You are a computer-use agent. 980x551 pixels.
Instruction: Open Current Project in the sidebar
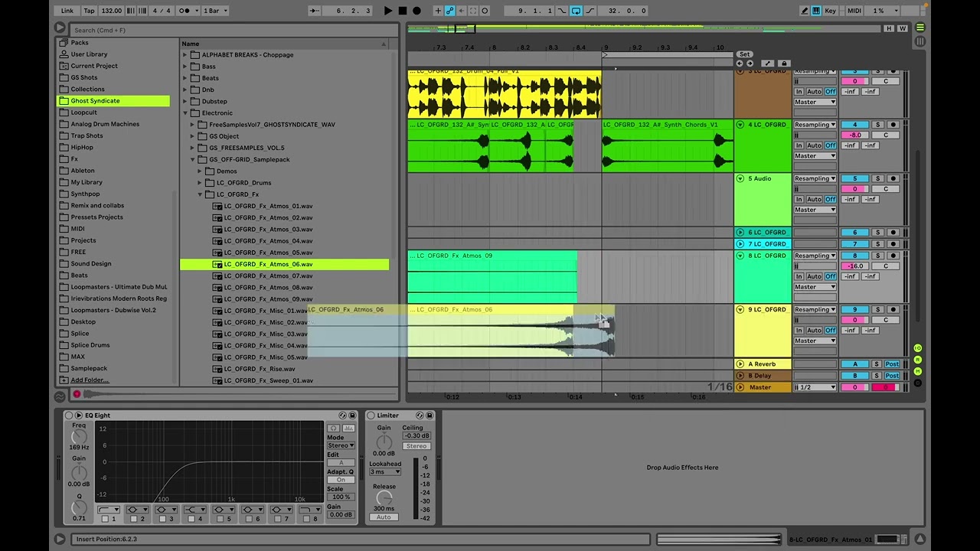coord(94,66)
